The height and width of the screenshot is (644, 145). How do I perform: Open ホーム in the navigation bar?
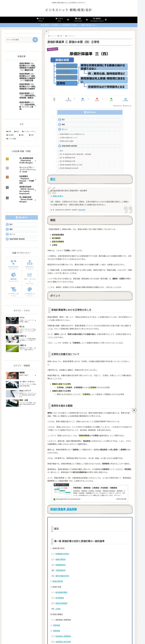point(40,20)
